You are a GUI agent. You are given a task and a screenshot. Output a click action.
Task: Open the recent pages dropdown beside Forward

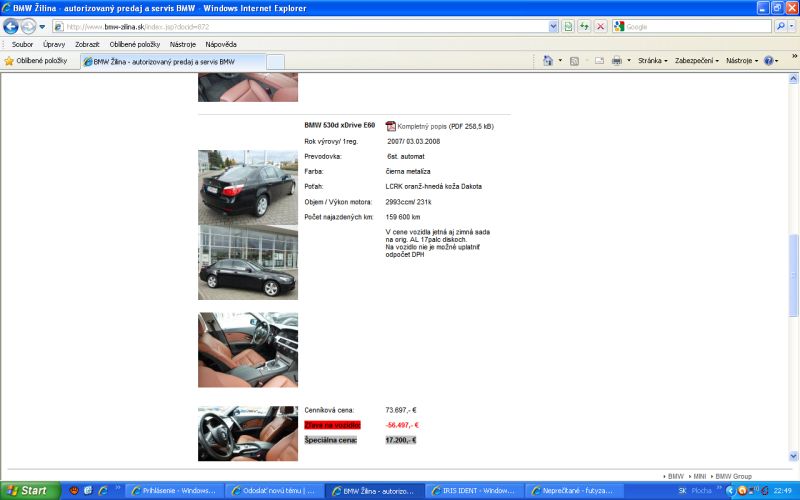pos(42,27)
